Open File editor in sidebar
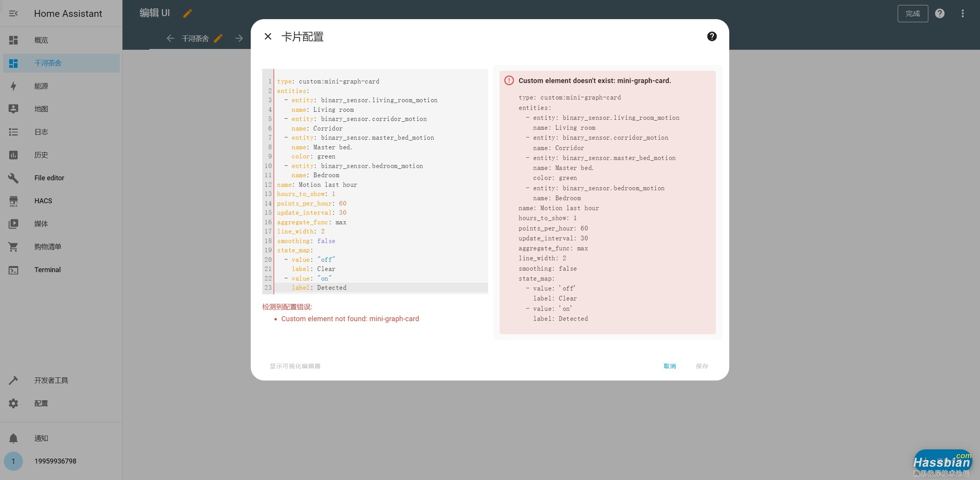 point(61,178)
